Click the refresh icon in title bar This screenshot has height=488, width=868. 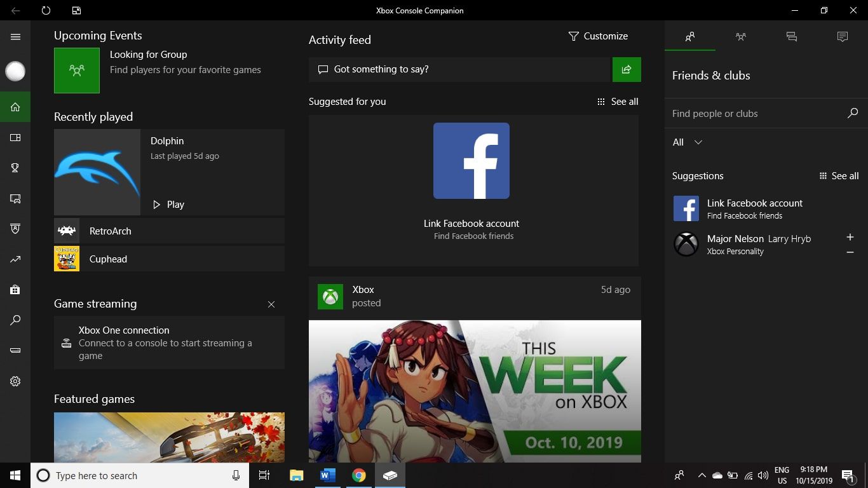(x=46, y=10)
